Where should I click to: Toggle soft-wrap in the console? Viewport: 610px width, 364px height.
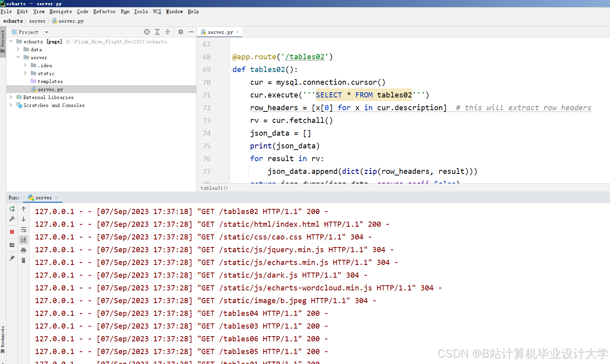pos(23,230)
